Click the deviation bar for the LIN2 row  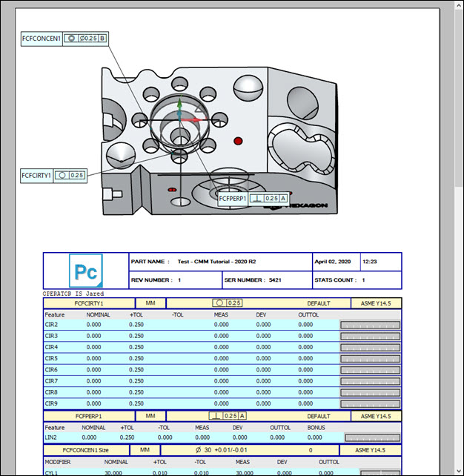click(x=373, y=438)
